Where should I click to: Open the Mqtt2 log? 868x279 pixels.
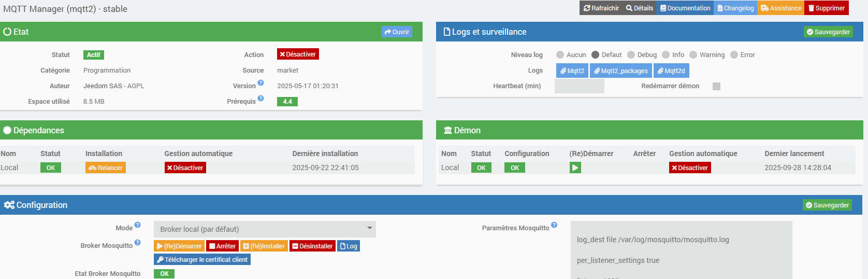572,71
